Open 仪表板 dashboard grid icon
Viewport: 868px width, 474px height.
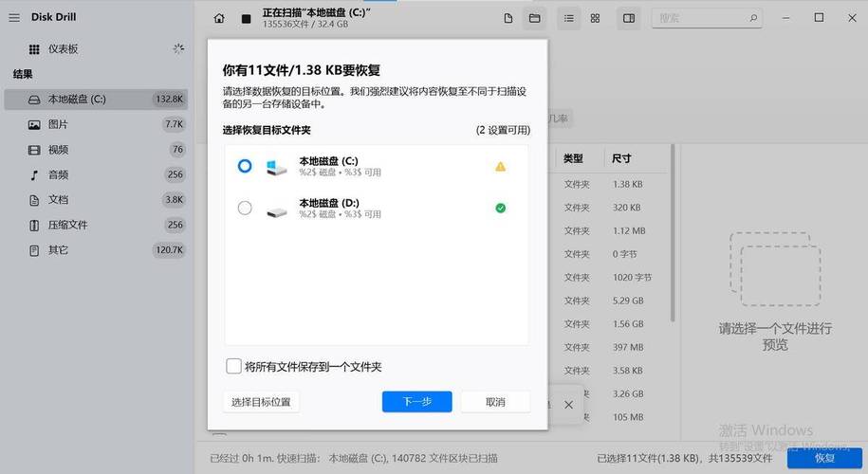pos(34,49)
